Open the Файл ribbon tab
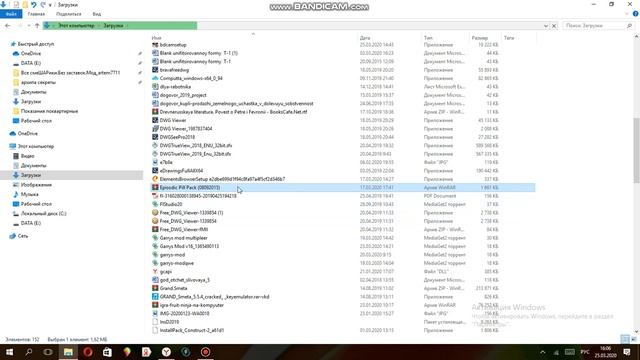This screenshot has height=360, width=640. [x=11, y=14]
